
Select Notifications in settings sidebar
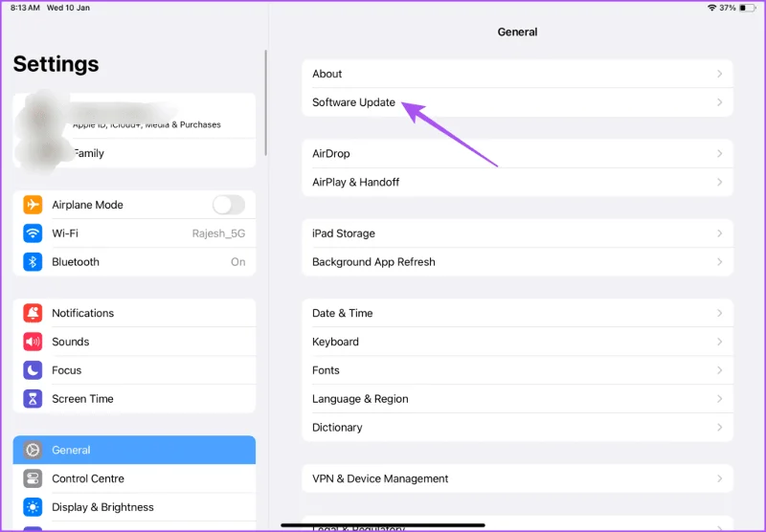[x=134, y=313]
